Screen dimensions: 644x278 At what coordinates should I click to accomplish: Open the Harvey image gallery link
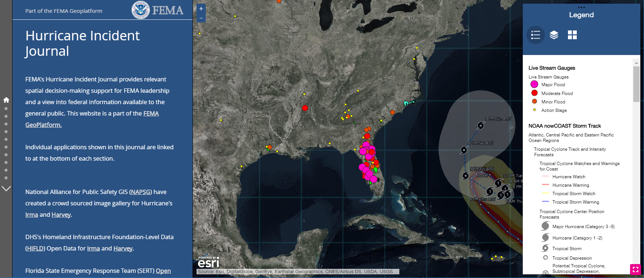click(x=61, y=215)
